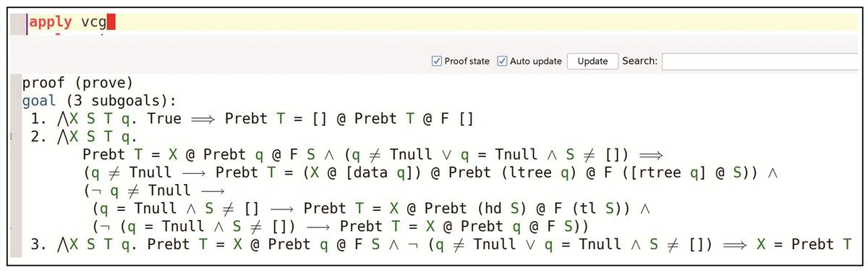Click the Proof state label text

point(467,62)
